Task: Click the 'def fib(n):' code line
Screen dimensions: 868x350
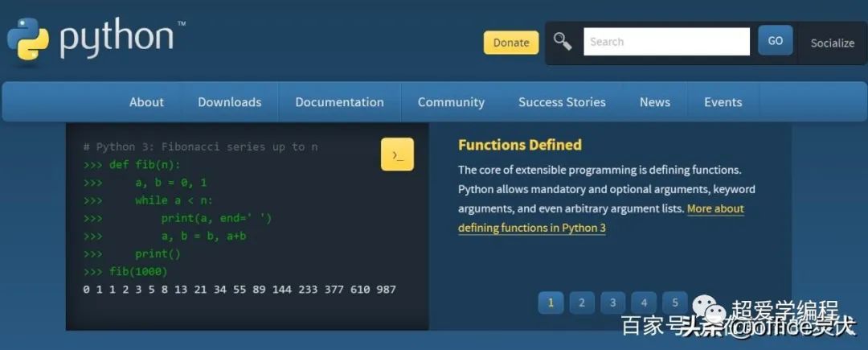Action: tap(133, 164)
